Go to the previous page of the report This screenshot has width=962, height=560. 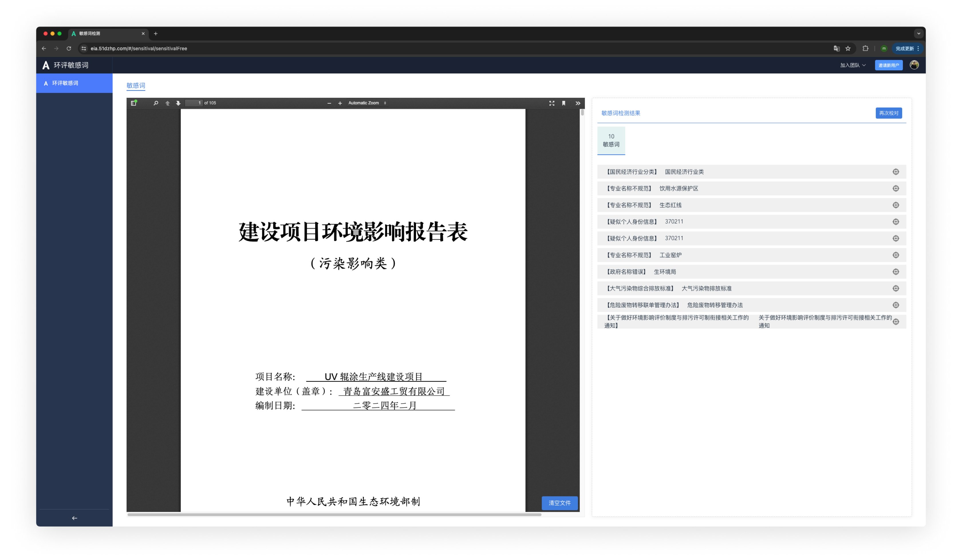pos(167,103)
